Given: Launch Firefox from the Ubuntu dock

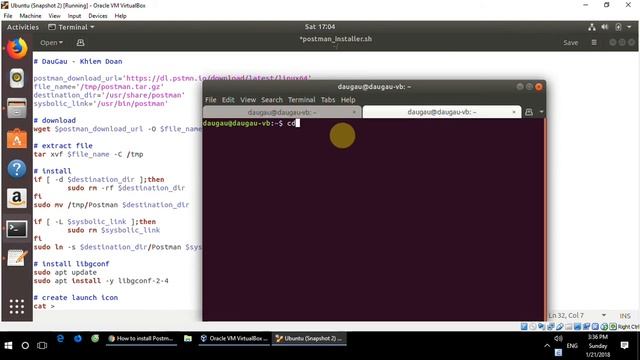Looking at the screenshot, I should (17, 49).
